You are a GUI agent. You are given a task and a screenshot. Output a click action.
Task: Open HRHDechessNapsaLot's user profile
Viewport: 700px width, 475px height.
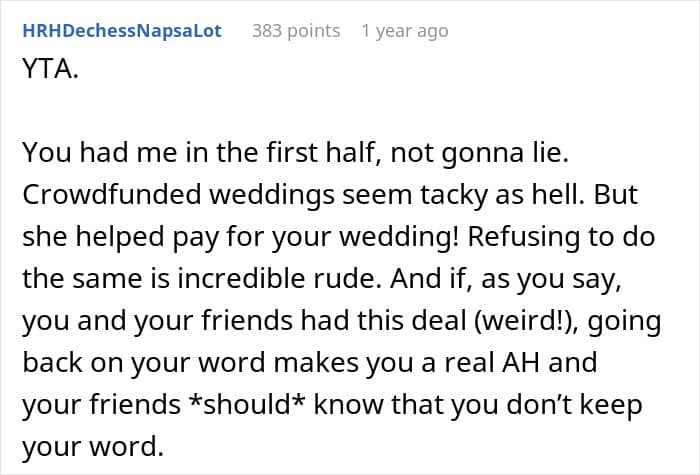(122, 31)
